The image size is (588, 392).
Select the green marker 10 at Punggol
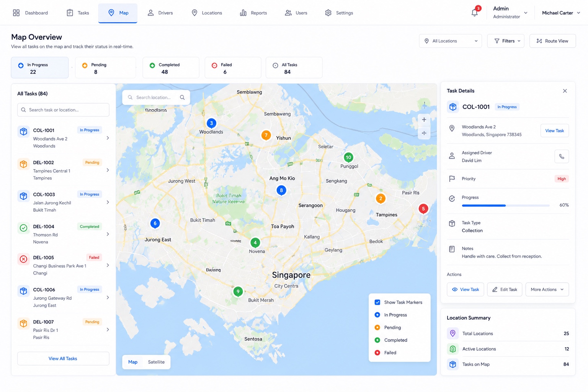click(x=348, y=157)
